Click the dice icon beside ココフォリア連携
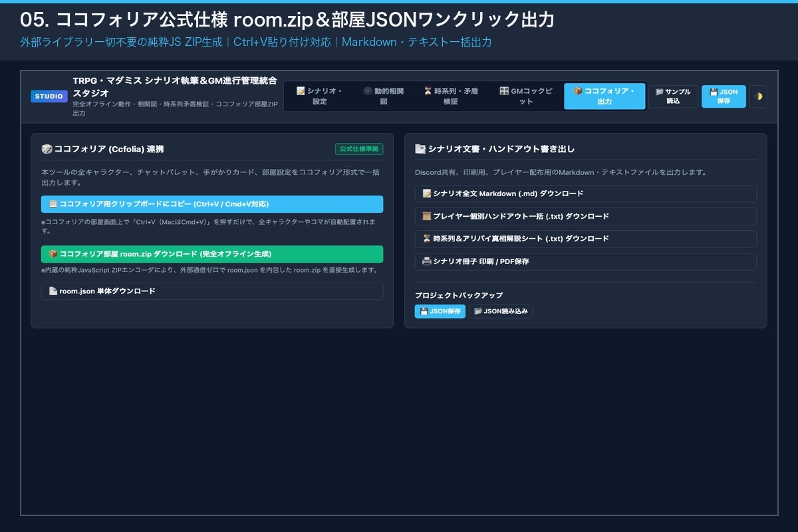798x532 pixels. click(47, 149)
